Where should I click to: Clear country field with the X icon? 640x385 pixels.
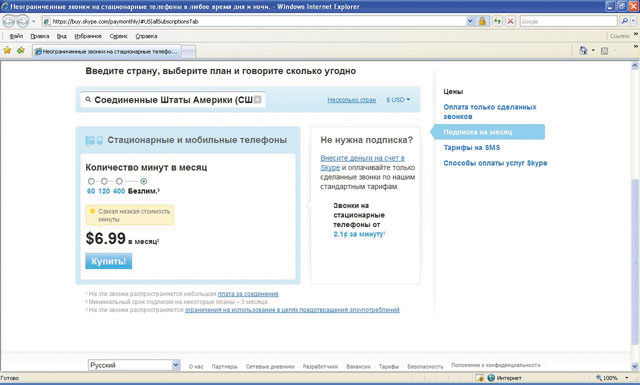pos(258,99)
